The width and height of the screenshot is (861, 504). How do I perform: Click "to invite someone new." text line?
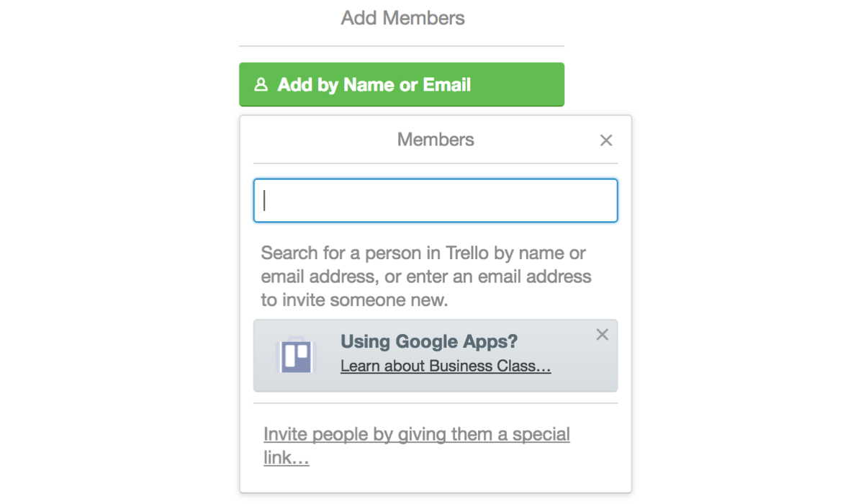coord(354,300)
